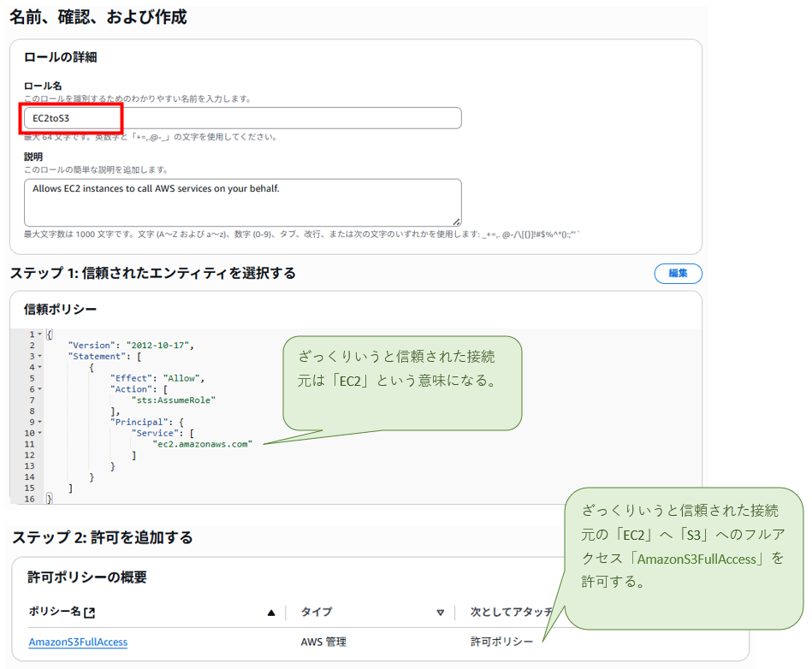Click the "Version": "2012-10-17" code line

(x=131, y=346)
